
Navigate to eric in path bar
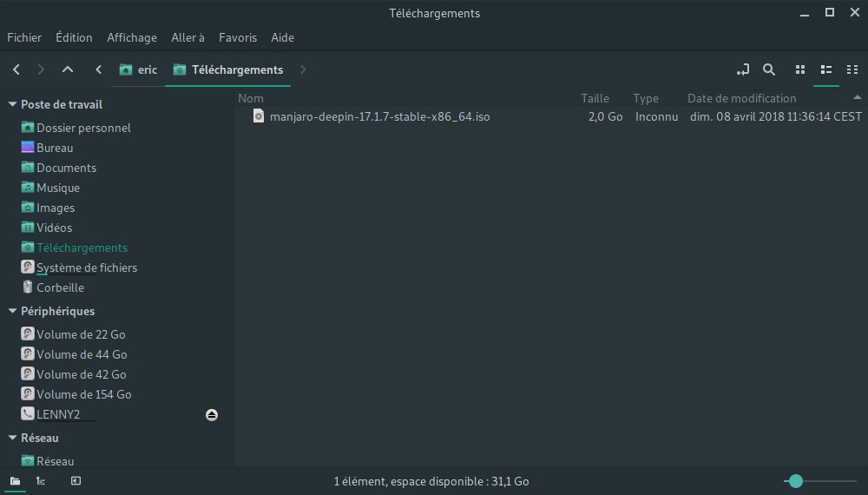(x=138, y=69)
